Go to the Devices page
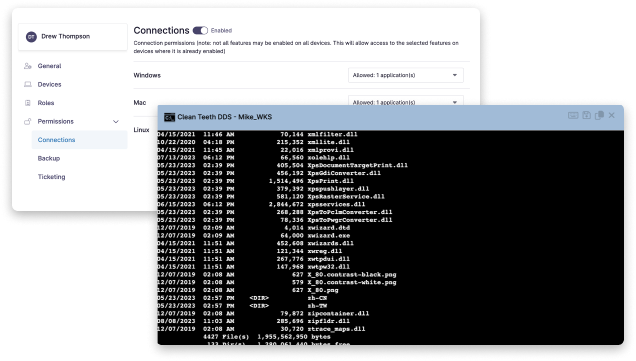The width and height of the screenshot is (636, 361). [49, 84]
